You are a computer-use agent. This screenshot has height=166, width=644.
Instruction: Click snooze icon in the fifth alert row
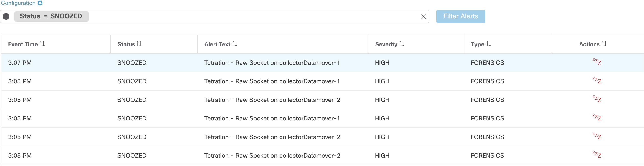[597, 136]
